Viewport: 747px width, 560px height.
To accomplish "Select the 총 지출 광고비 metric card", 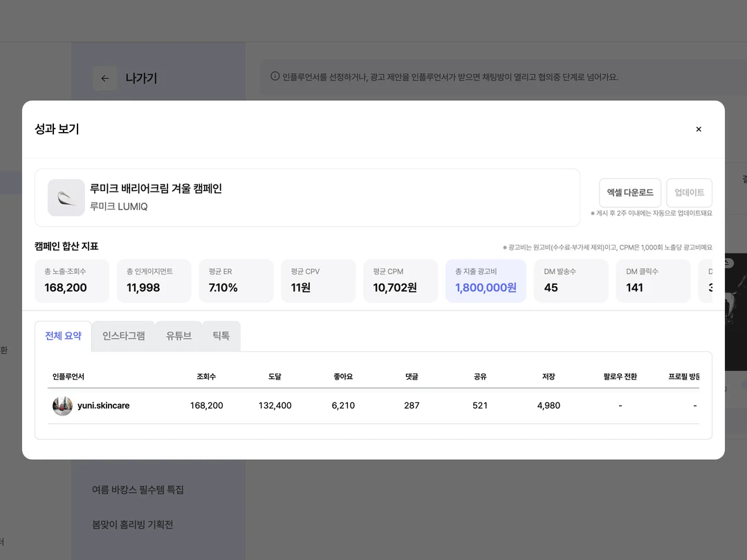I will [x=486, y=281].
